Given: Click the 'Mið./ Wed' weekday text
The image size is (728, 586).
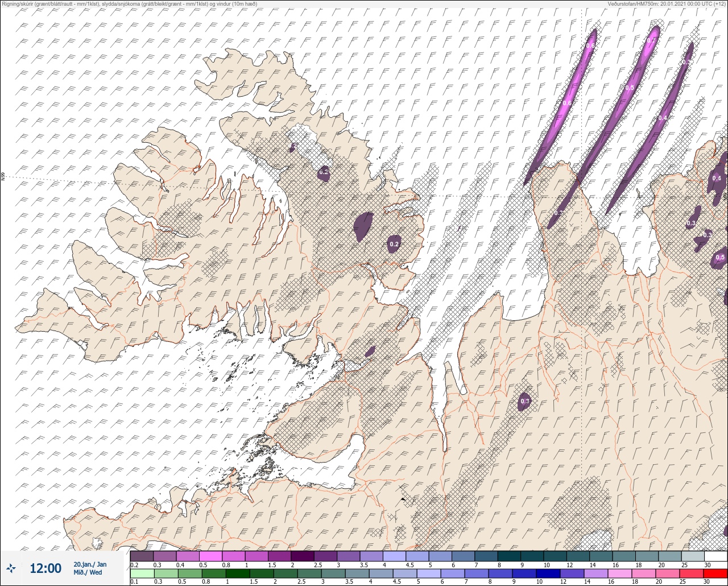Looking at the screenshot, I should point(88,572).
